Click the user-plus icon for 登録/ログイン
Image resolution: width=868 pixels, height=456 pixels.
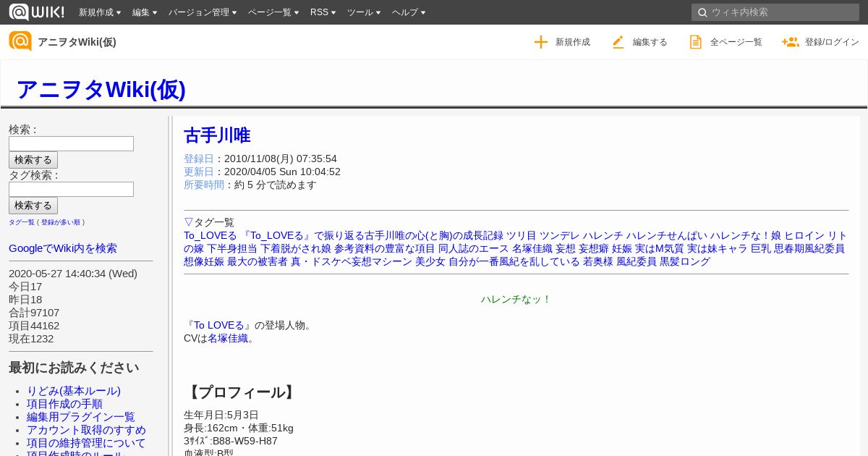tap(790, 42)
